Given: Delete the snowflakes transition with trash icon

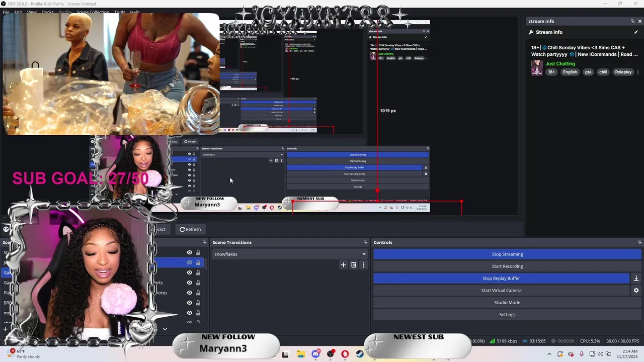Looking at the screenshot, I should coord(354,265).
